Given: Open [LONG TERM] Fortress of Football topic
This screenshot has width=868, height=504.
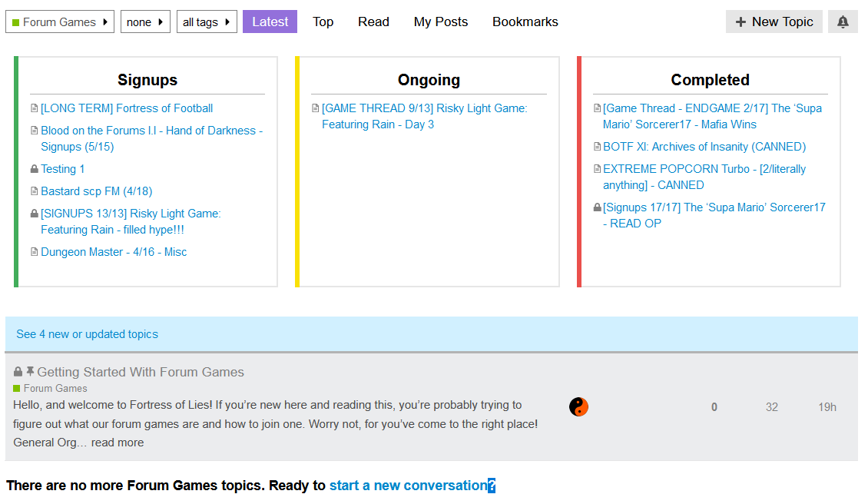Looking at the screenshot, I should (x=127, y=108).
